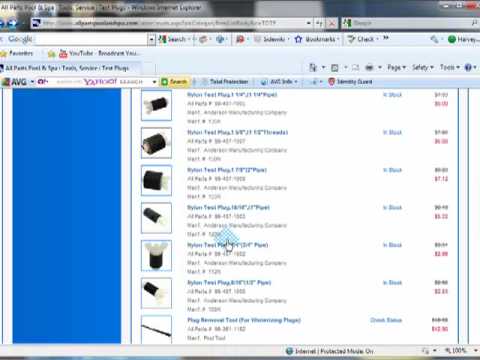Open the Nylon Test Plug 2" Pipe link

[227, 170]
